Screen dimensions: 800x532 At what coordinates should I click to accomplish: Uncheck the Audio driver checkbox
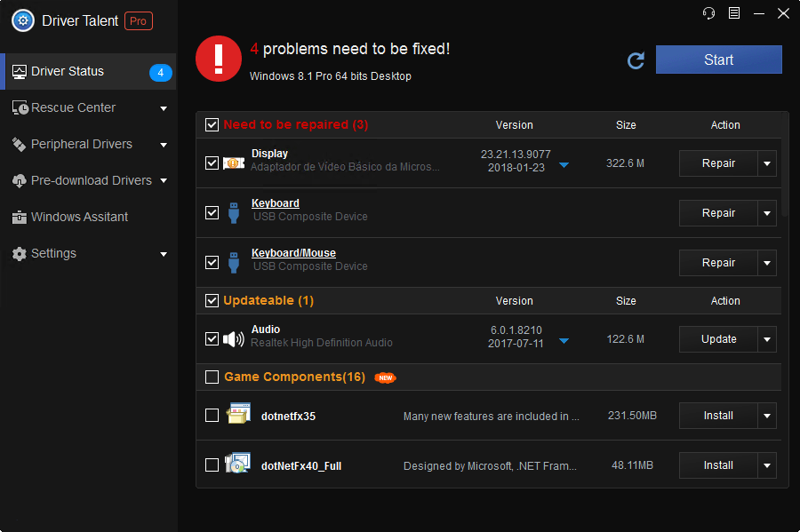tap(212, 339)
